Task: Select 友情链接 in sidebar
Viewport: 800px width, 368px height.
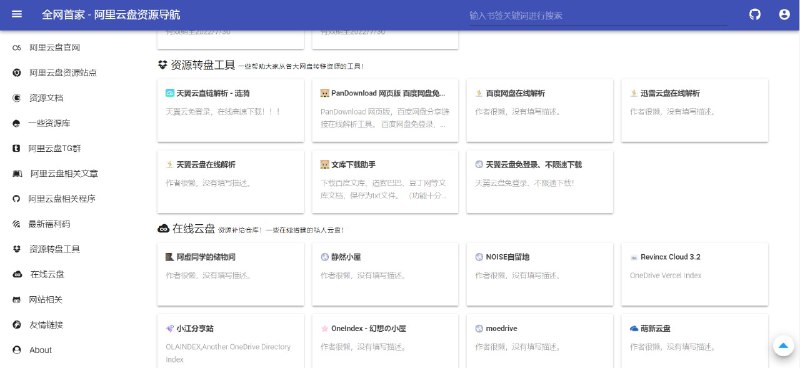Action: (46, 325)
